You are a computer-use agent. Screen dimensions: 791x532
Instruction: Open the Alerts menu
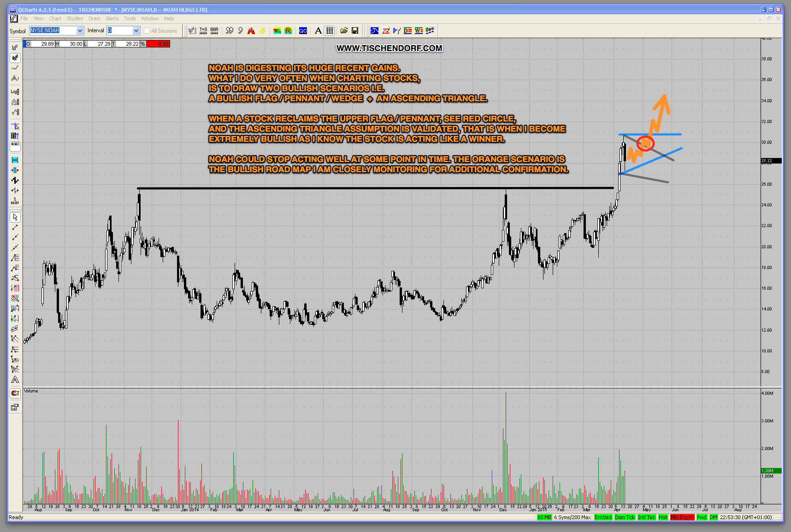(x=112, y=18)
